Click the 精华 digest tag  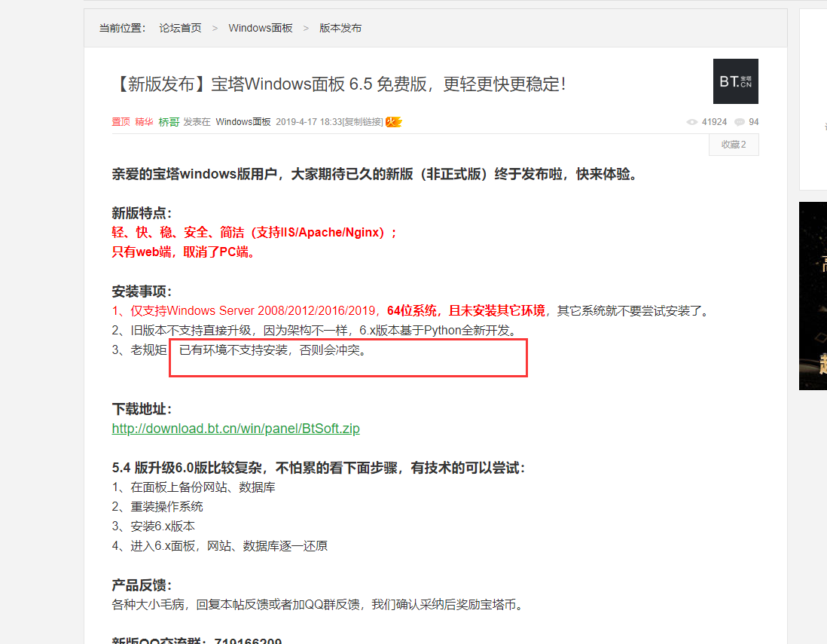[x=144, y=122]
